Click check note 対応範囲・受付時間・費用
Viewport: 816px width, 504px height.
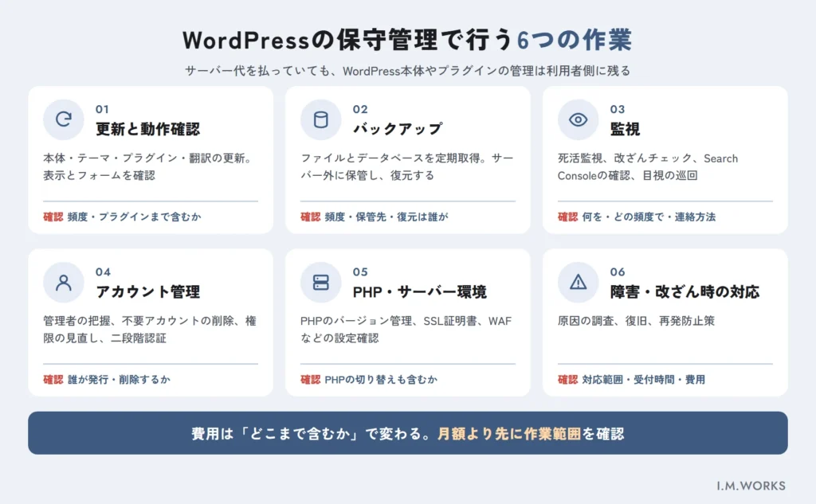click(x=643, y=380)
